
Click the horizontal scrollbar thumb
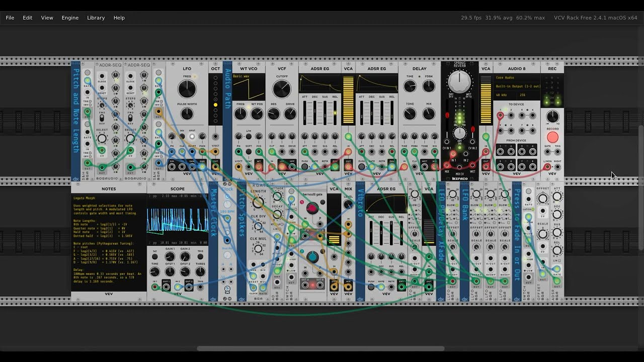click(320, 348)
